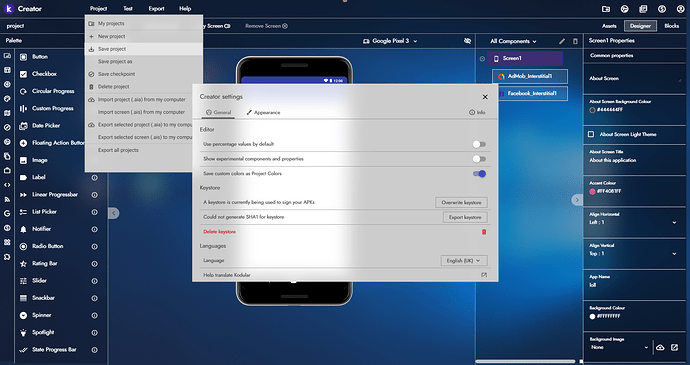Open the Assets view button
690x365 pixels.
pyautogui.click(x=609, y=26)
